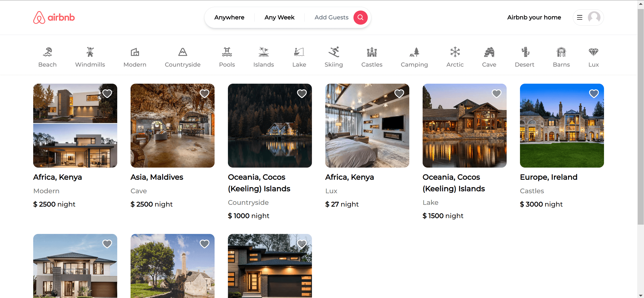This screenshot has width=644, height=298.
Task: Click Airbnb your home link
Action: point(534,17)
